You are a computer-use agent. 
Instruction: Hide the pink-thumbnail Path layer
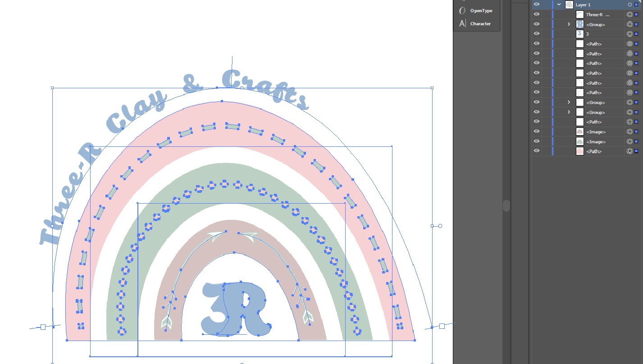536,151
